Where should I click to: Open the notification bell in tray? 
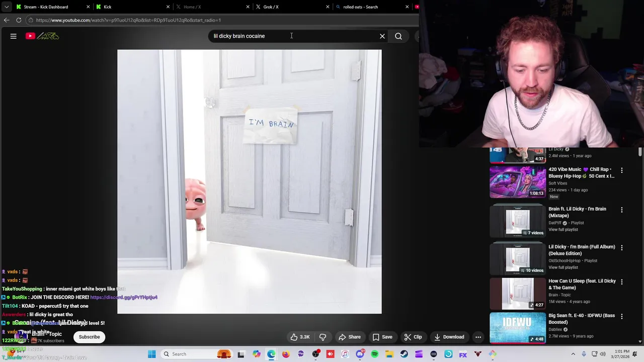(x=634, y=354)
